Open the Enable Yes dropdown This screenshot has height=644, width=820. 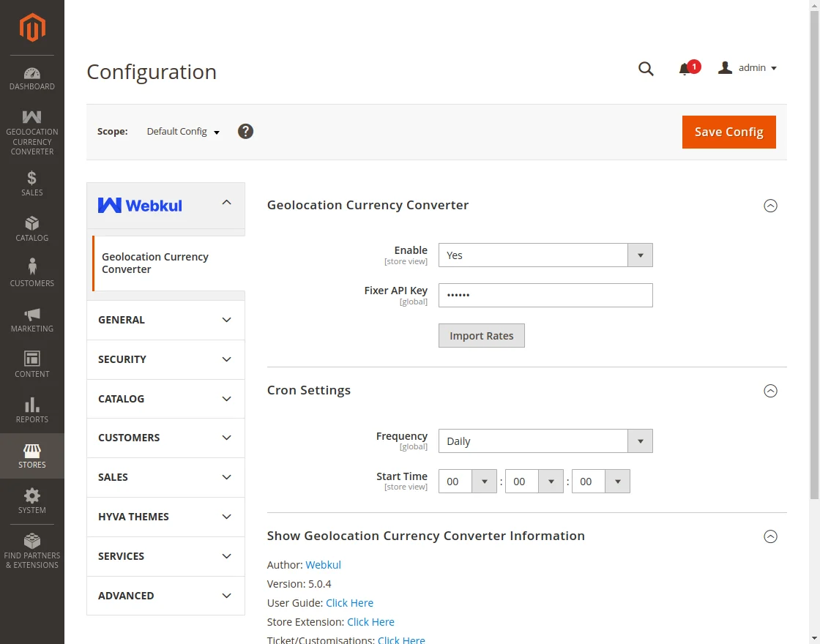[x=545, y=255]
